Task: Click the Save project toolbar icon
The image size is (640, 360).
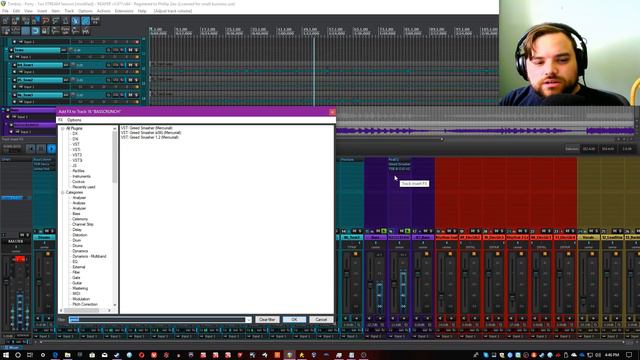Action: pos(25,20)
